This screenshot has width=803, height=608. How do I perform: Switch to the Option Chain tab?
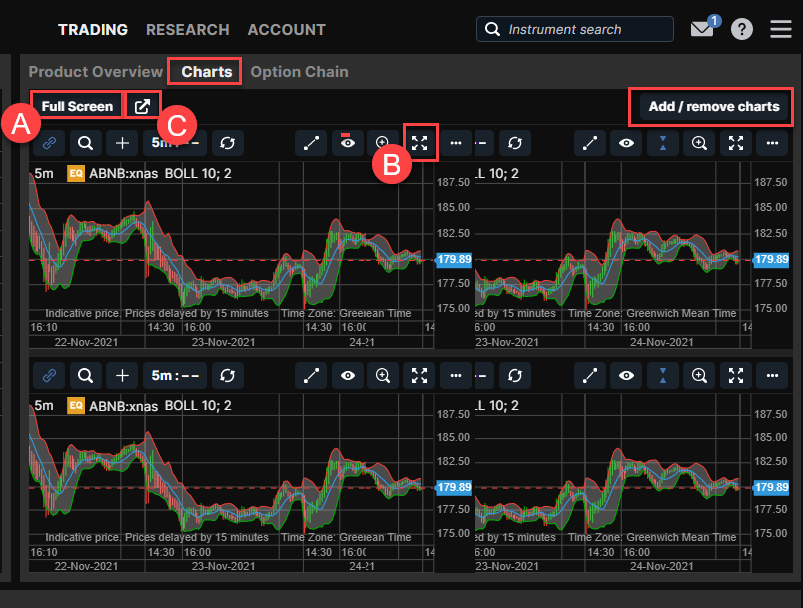[x=299, y=71]
